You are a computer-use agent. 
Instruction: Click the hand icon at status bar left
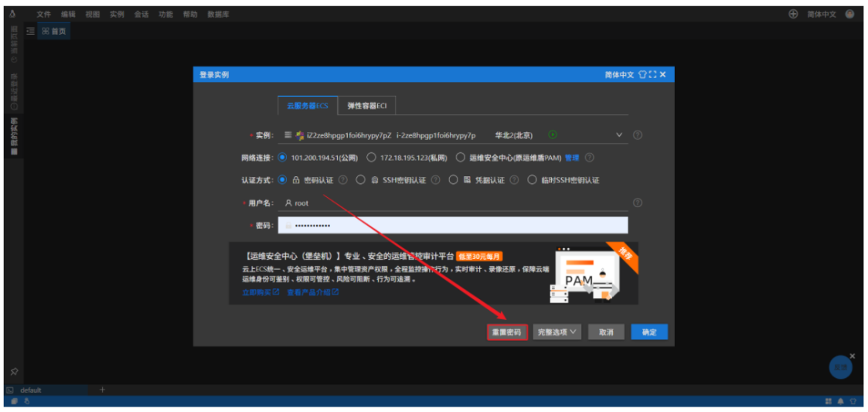[26, 401]
